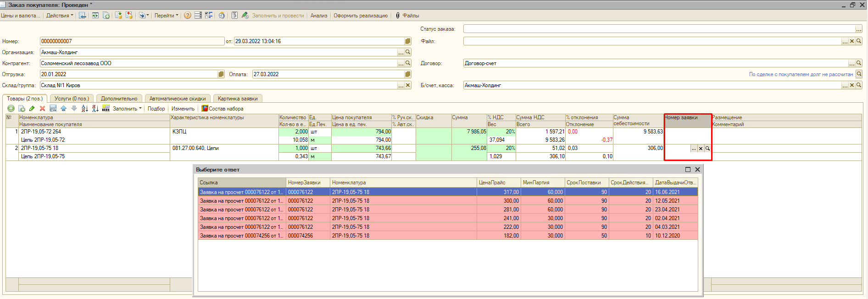Image resolution: width=868 pixels, height=299 pixels.
Task: Open calendar icon in Отгрузка field
Action: point(221,74)
